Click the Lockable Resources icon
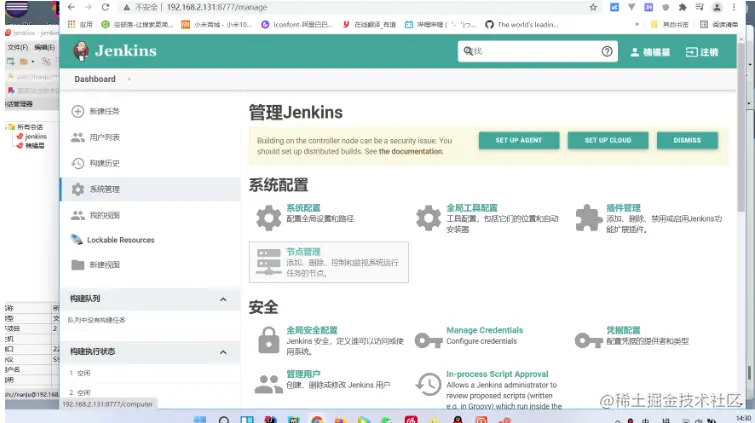Screen dimensions: 755x423 pyautogui.click(x=77, y=239)
